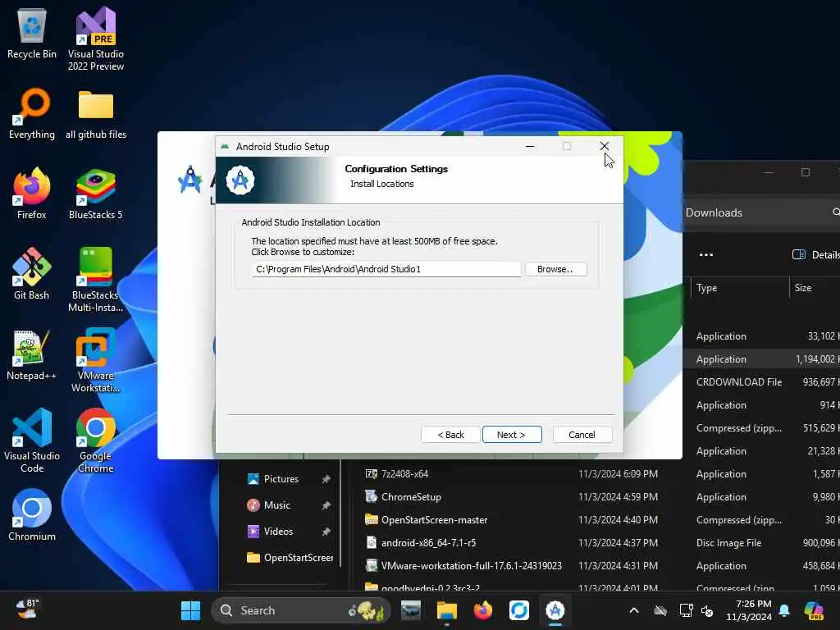Select the Chromium desktop icon

(x=32, y=515)
